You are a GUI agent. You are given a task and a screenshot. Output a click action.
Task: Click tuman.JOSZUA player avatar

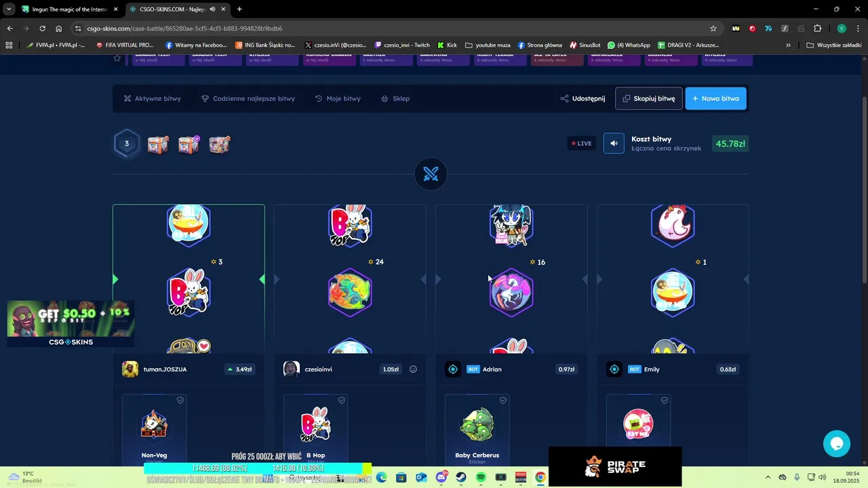point(130,369)
